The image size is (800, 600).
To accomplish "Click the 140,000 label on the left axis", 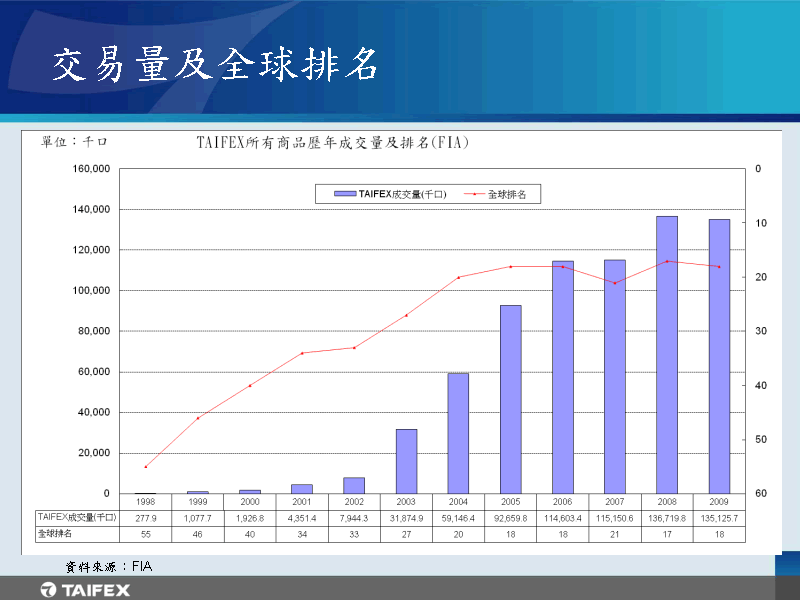I will point(91,209).
